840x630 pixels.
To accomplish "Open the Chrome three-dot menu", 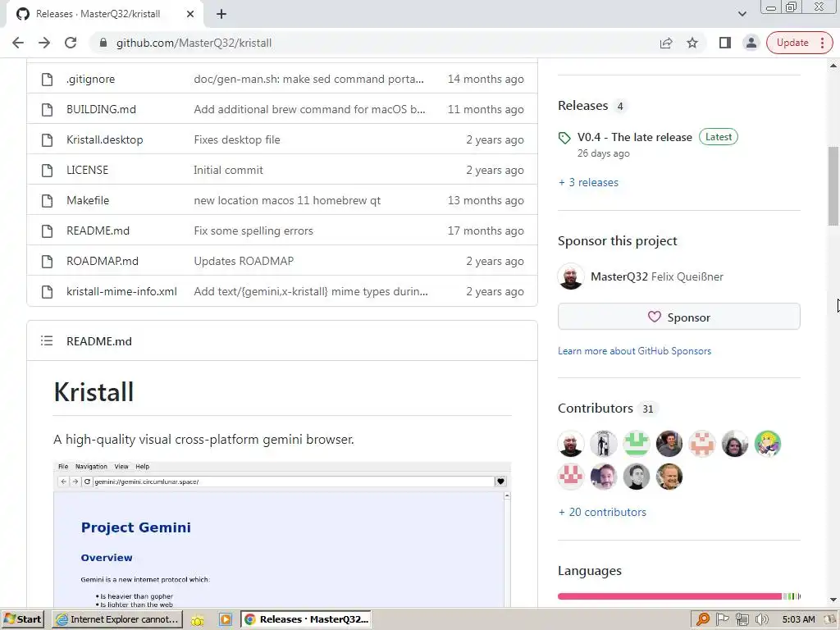I will pos(822,43).
